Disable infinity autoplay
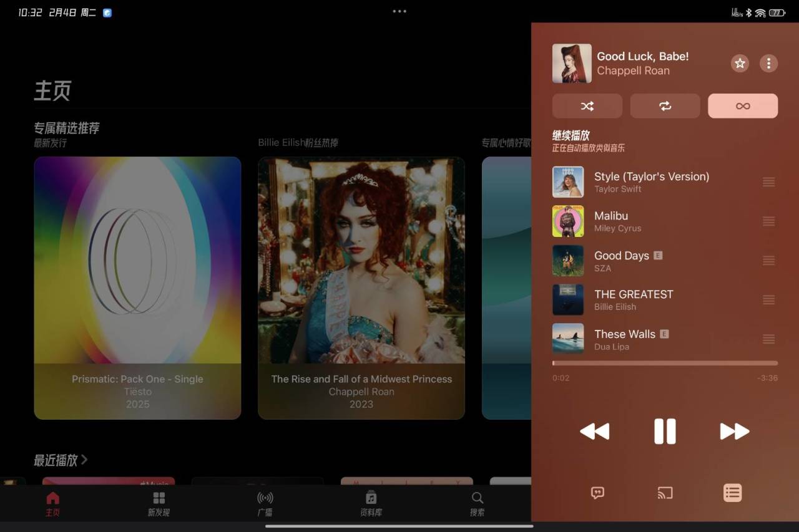 (743, 106)
